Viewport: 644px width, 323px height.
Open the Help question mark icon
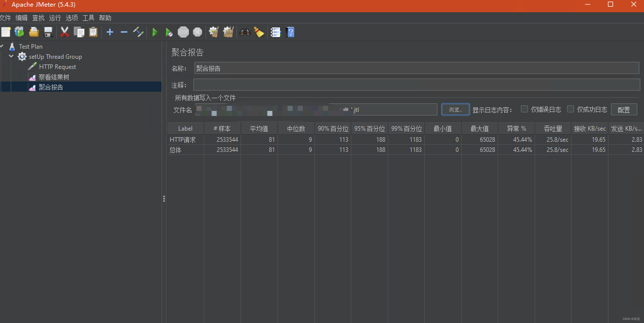tap(290, 32)
